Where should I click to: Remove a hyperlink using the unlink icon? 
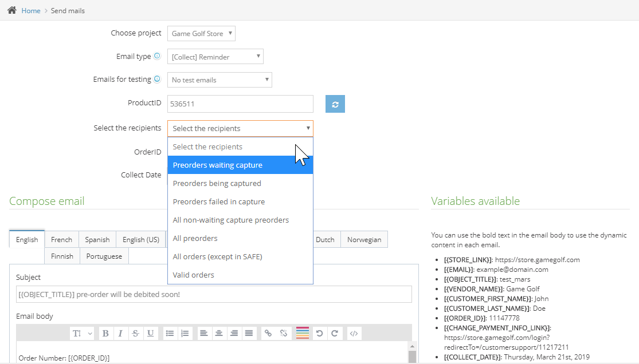[284, 333]
